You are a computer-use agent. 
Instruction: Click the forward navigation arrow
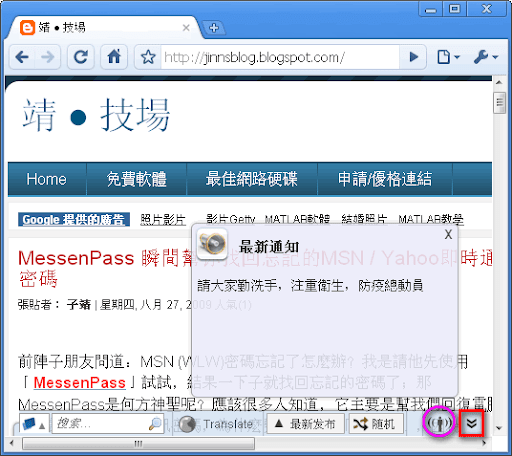(48, 57)
